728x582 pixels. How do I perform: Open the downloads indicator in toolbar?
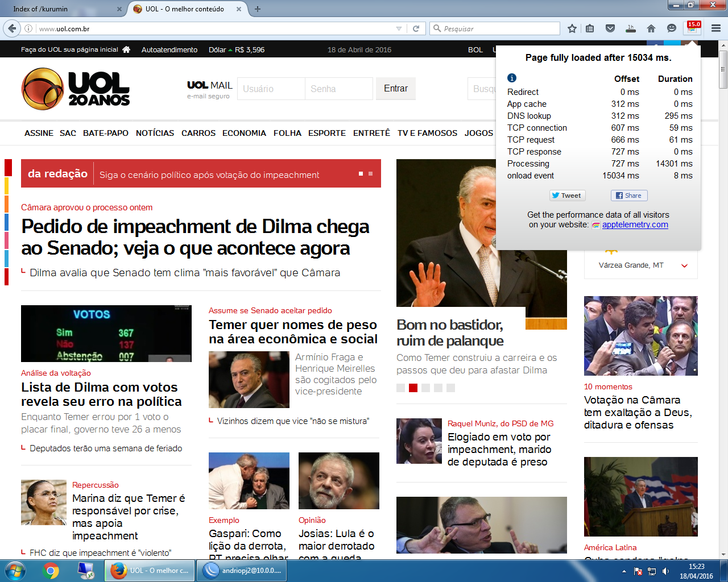pos(631,28)
